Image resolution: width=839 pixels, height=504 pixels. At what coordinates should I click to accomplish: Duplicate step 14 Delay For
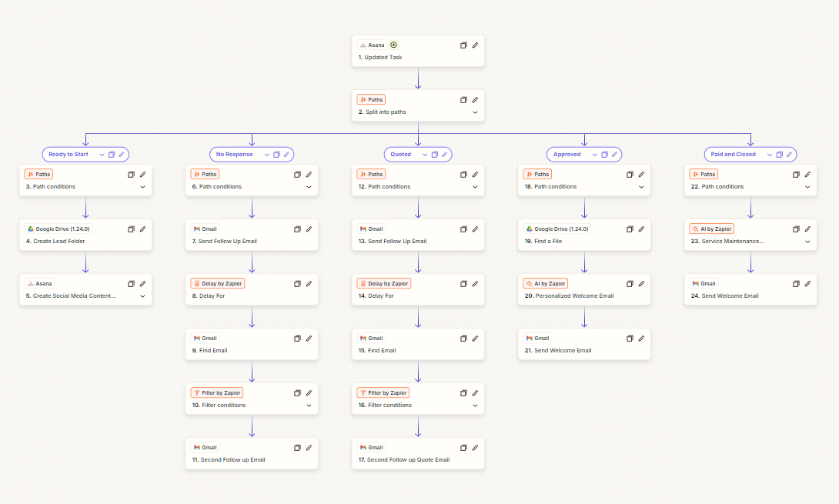463,284
